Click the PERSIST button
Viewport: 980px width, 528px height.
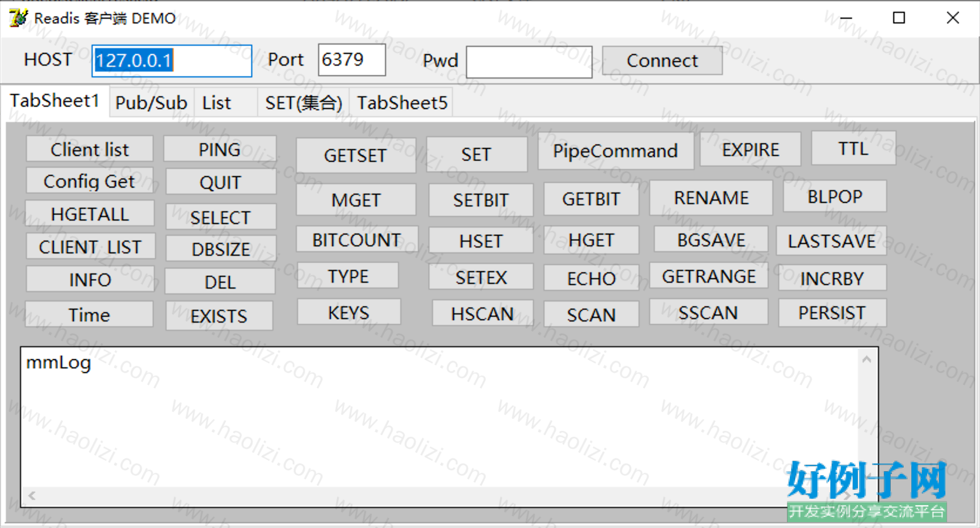tap(832, 313)
